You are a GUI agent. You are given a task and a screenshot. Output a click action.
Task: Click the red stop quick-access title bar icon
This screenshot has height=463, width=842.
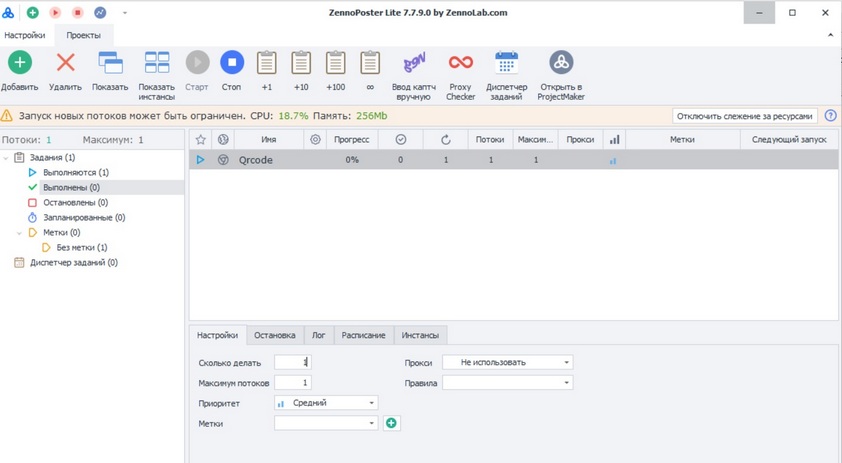click(78, 12)
